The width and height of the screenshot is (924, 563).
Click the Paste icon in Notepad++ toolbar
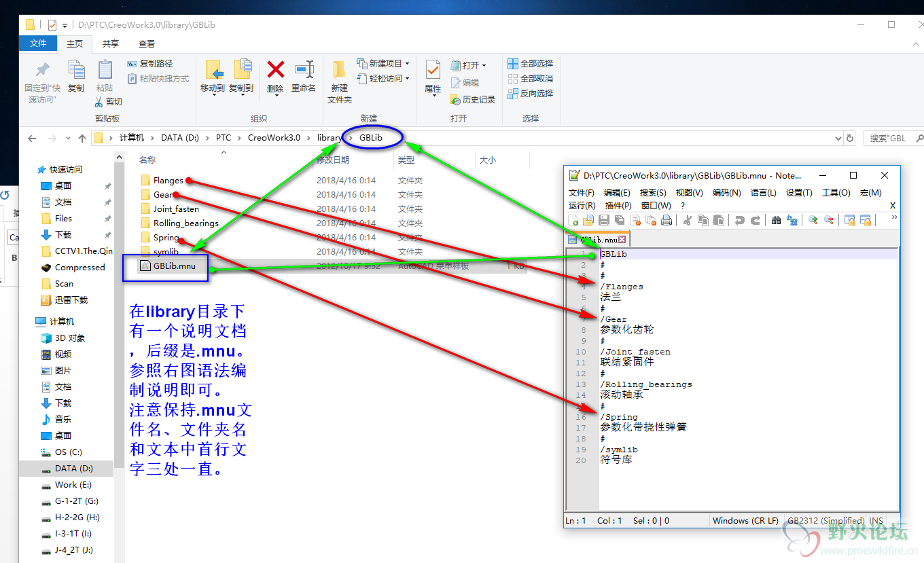click(x=718, y=220)
